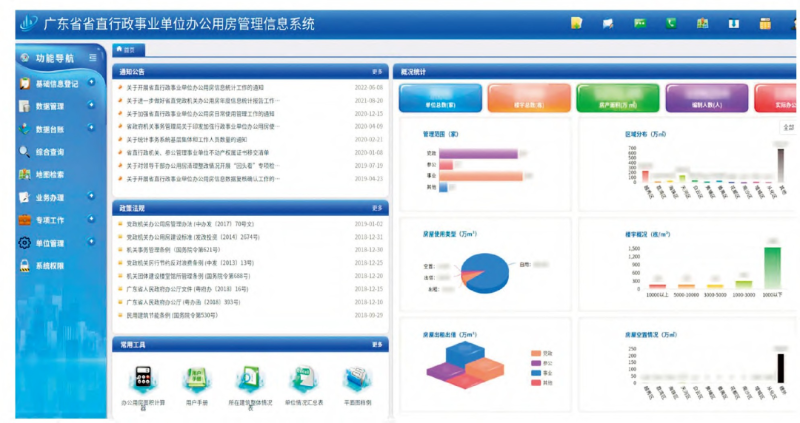This screenshot has height=423, width=800.
Task: Expand the 数据管理 sidebar section
Action: [x=92, y=105]
